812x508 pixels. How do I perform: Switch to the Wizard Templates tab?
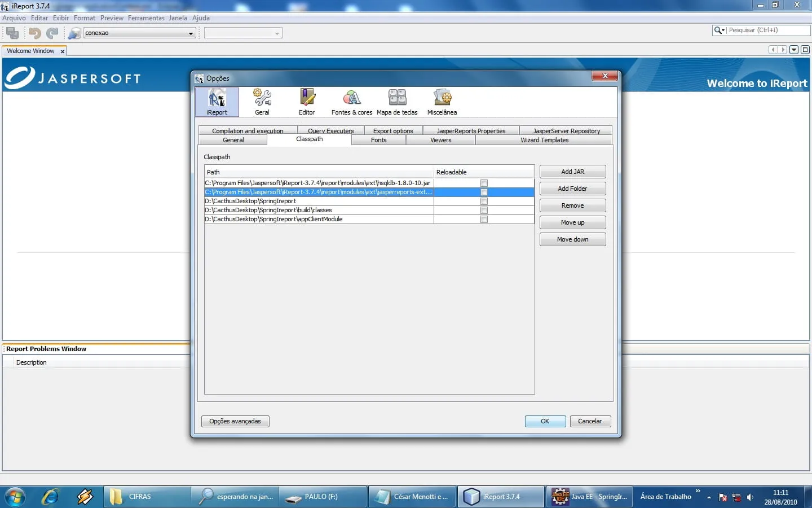click(x=544, y=140)
